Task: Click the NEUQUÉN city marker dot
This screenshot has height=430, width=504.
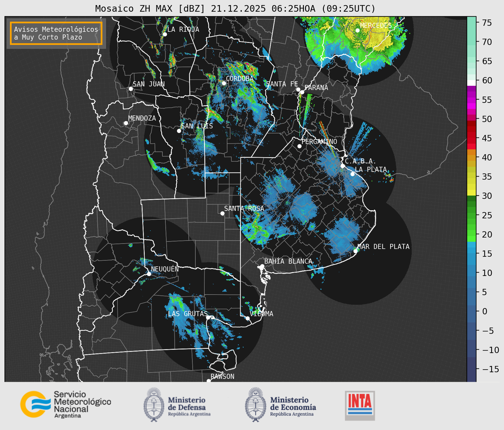Action: 149,274
